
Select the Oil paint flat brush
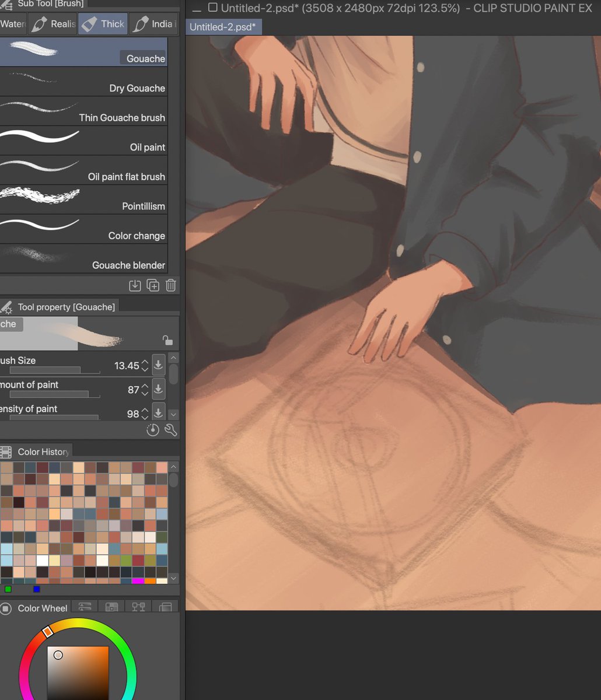83,170
